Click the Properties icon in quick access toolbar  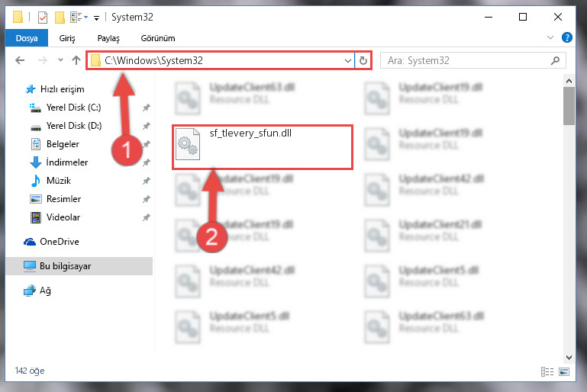(x=43, y=18)
